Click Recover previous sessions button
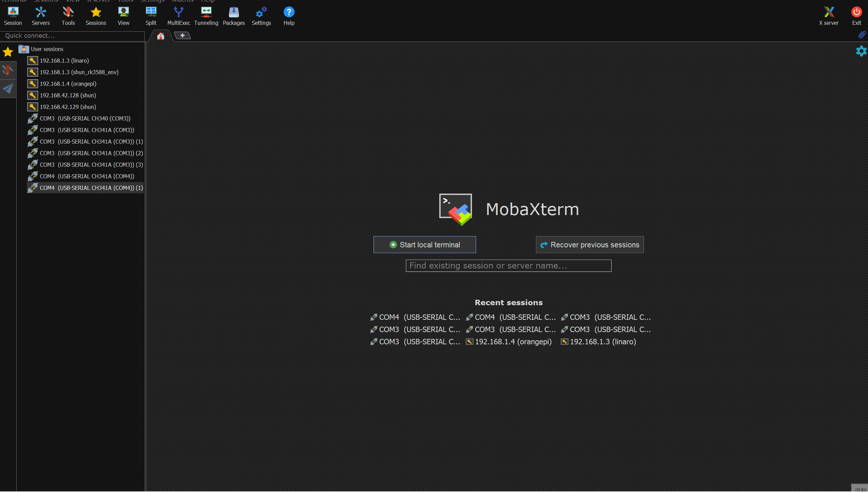 click(x=589, y=245)
